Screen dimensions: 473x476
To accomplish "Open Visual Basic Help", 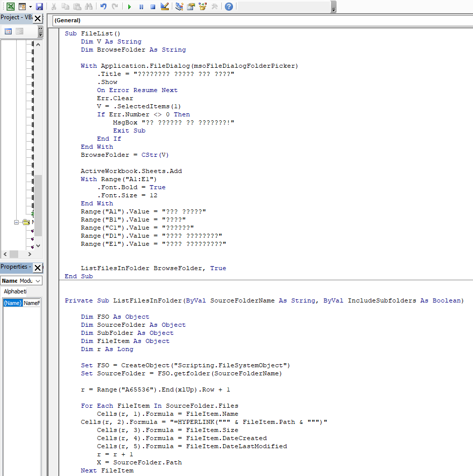I will (229, 7).
